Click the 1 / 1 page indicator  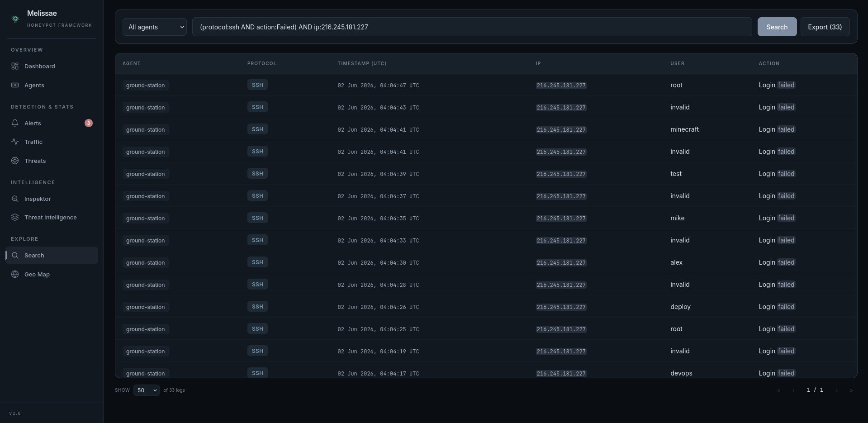(x=815, y=390)
